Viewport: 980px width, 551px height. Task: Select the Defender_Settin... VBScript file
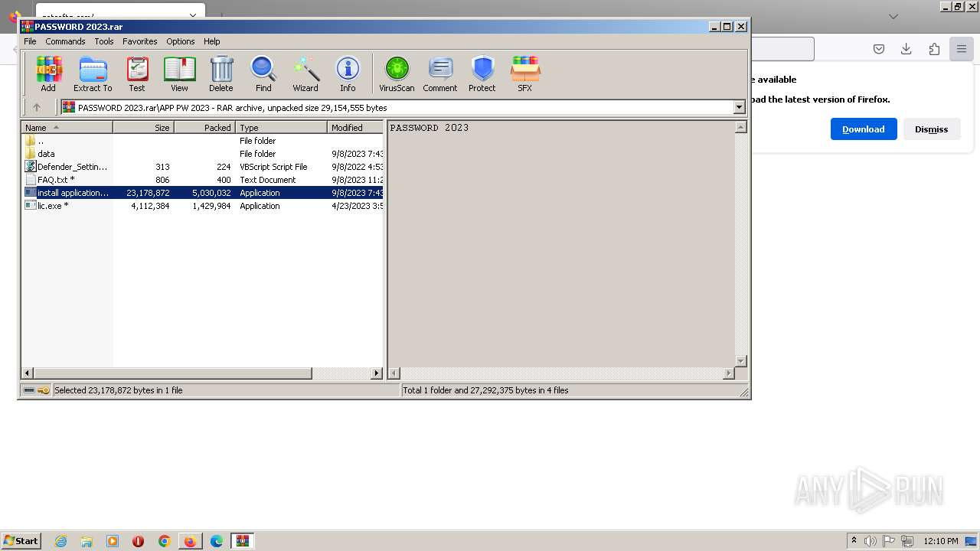click(x=203, y=167)
